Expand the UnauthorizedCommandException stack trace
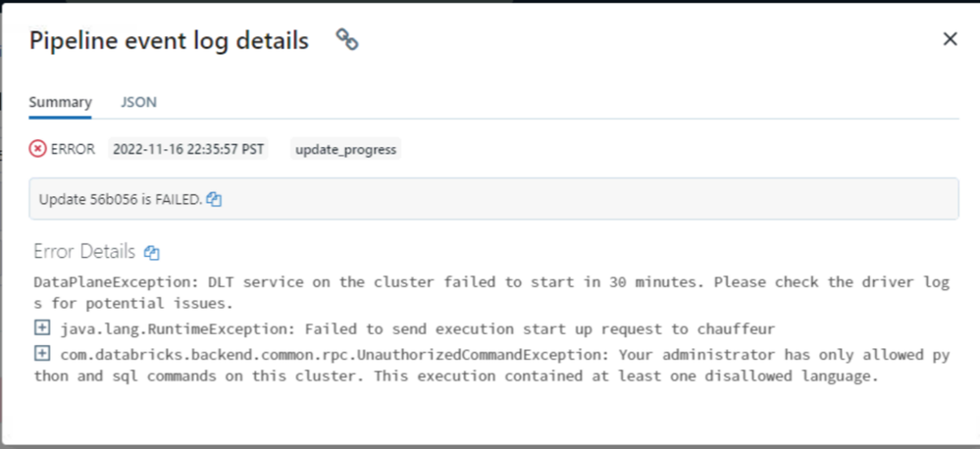The image size is (980, 449). coord(41,353)
